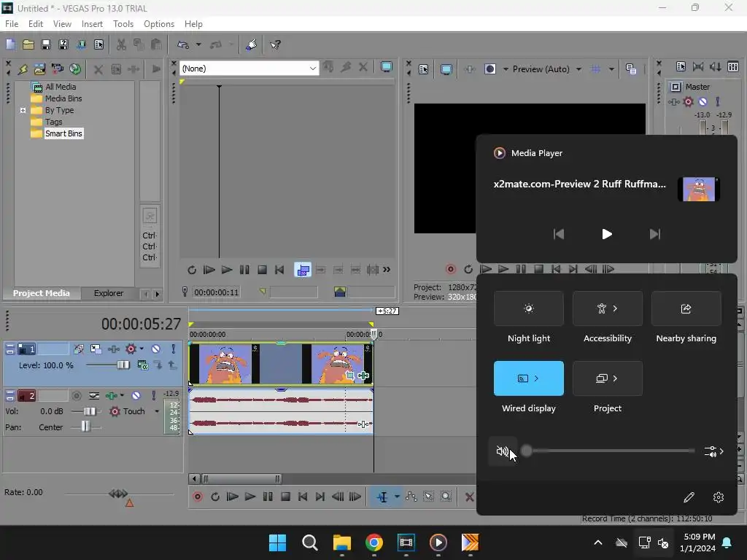Save the project with floppy disk icon
The image size is (747, 560).
pos(46,44)
